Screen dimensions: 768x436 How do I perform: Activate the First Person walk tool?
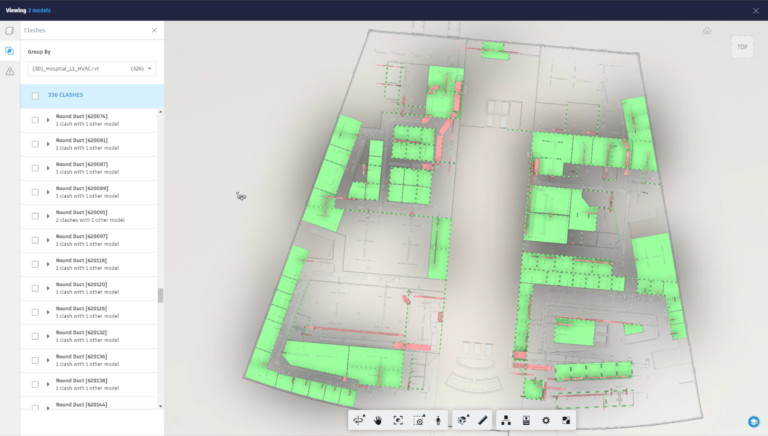(438, 420)
